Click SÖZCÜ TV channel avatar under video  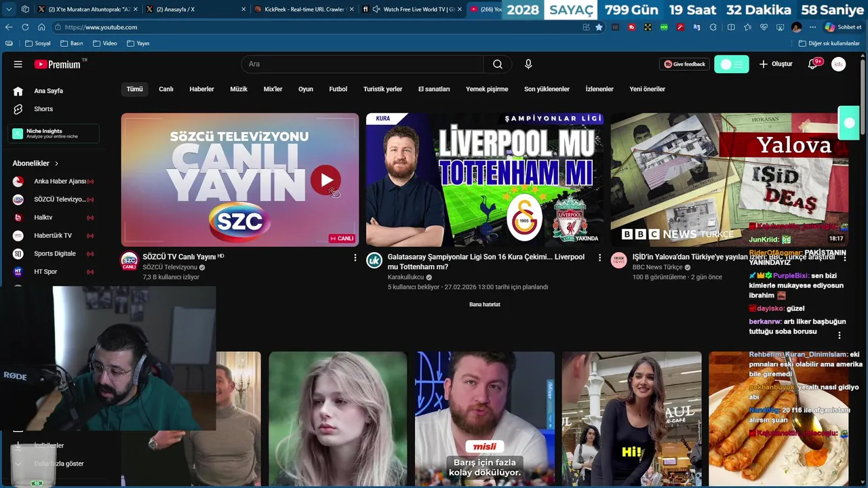click(x=129, y=261)
